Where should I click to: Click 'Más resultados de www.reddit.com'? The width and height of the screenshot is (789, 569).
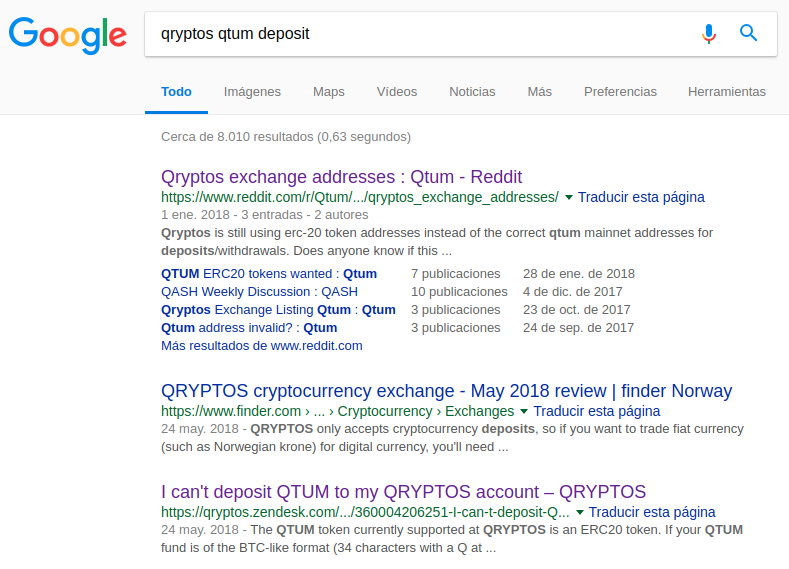tap(262, 346)
